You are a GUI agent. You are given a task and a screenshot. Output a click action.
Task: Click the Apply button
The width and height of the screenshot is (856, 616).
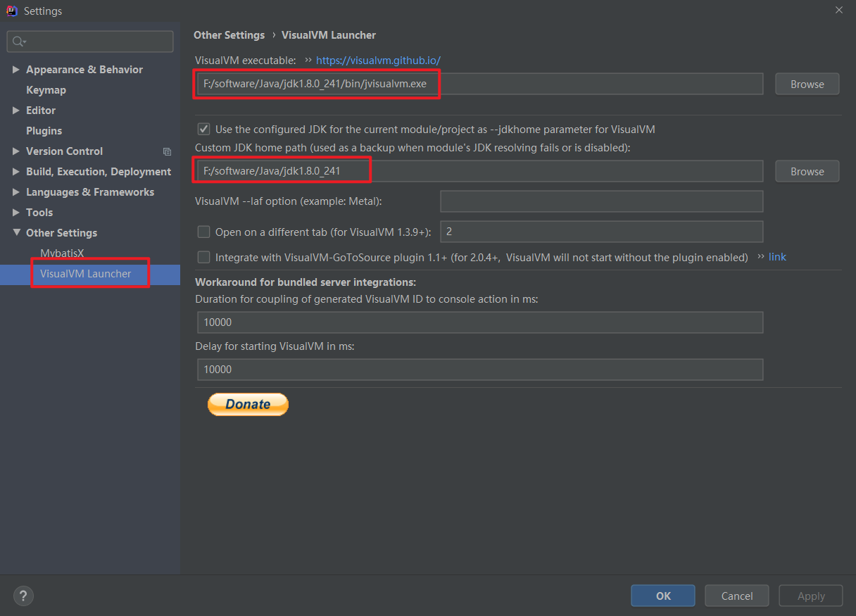coord(811,596)
